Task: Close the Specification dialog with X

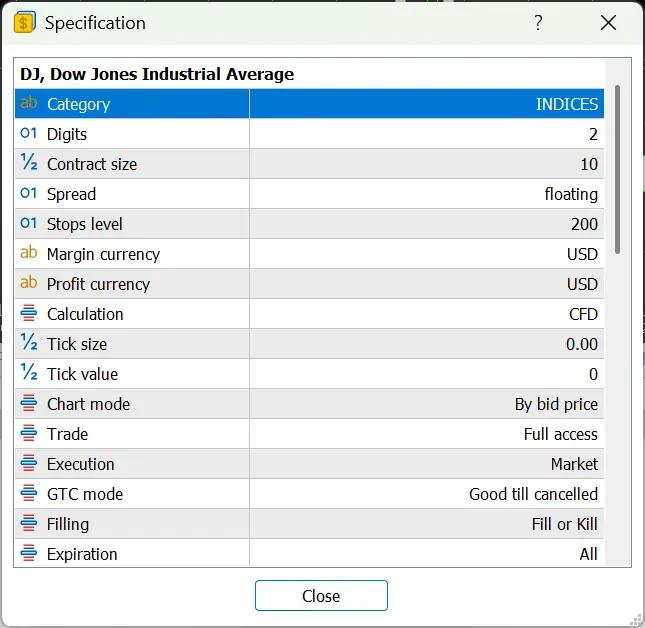Action: click(608, 23)
